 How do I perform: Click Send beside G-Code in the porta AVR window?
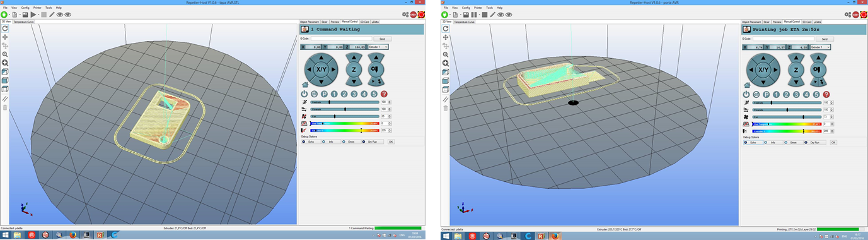point(825,39)
